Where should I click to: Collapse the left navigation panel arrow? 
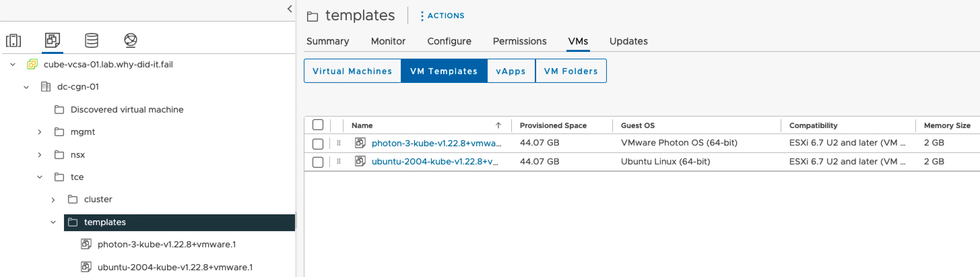tap(290, 9)
